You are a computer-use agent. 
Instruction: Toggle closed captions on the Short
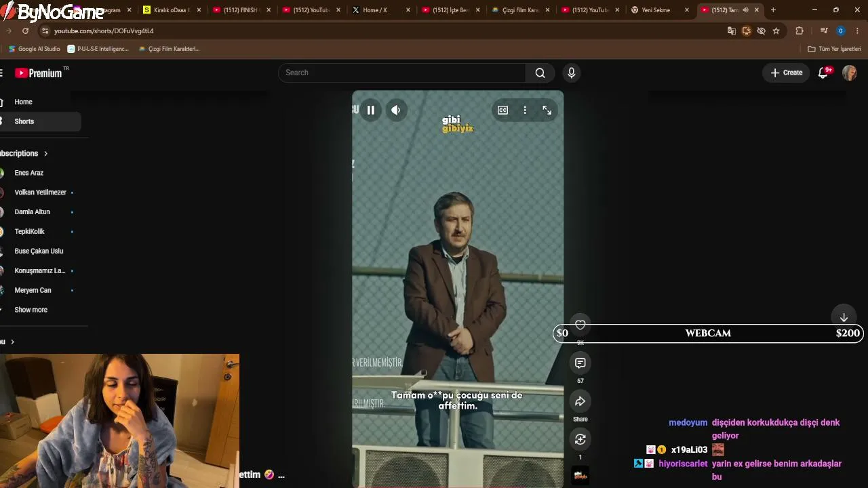click(x=502, y=110)
